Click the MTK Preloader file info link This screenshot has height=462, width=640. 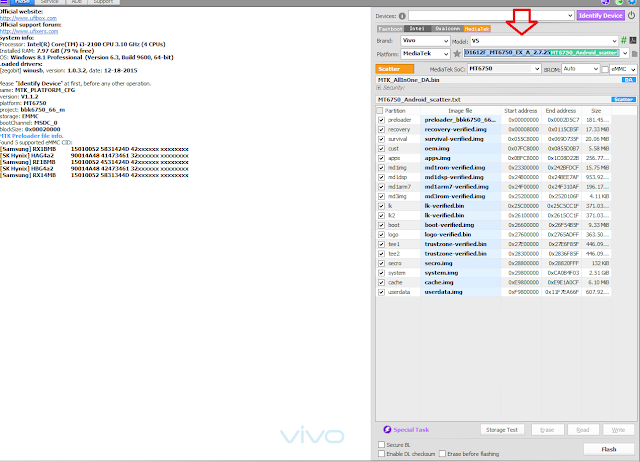pyautogui.click(x=31, y=135)
